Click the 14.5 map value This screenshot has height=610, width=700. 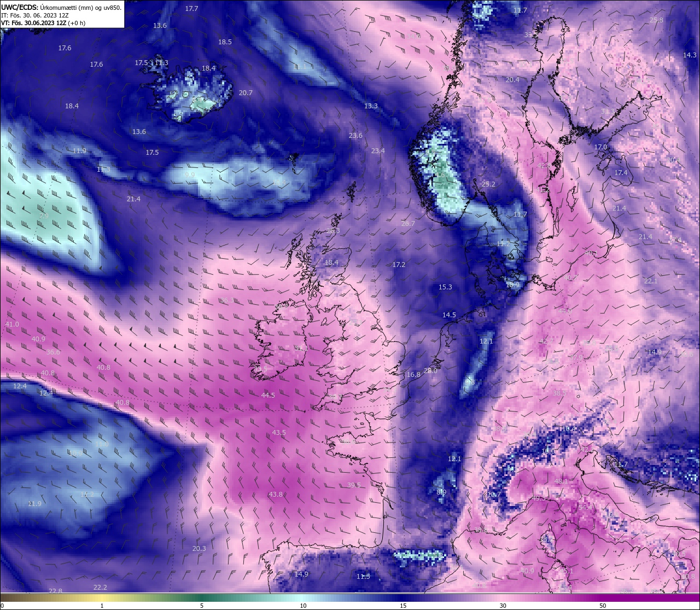coord(449,315)
